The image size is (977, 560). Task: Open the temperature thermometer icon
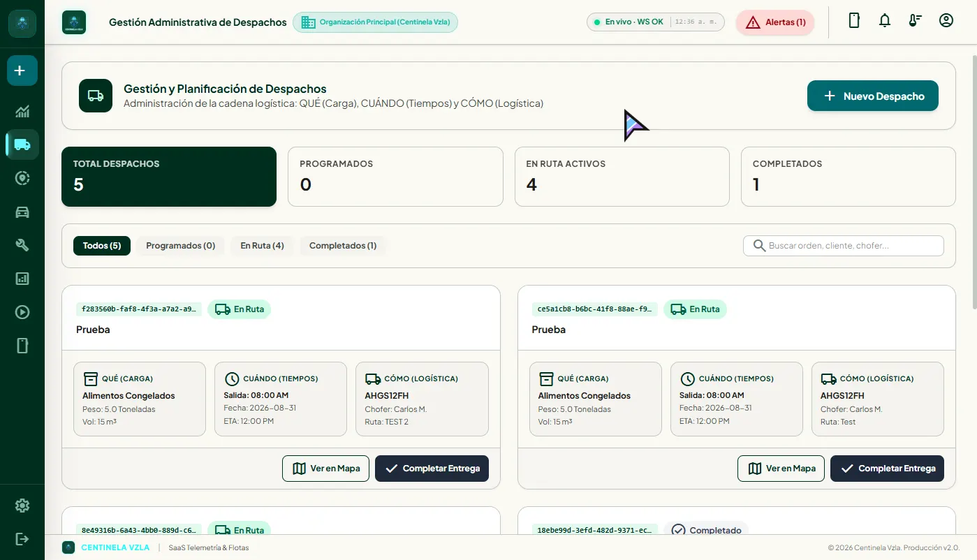[916, 20]
